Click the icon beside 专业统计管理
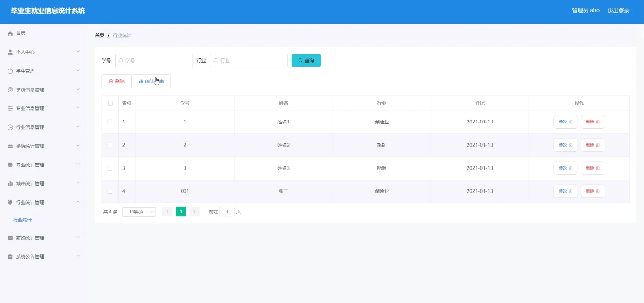Image resolution: width=644 pixels, height=303 pixels. click(x=10, y=165)
